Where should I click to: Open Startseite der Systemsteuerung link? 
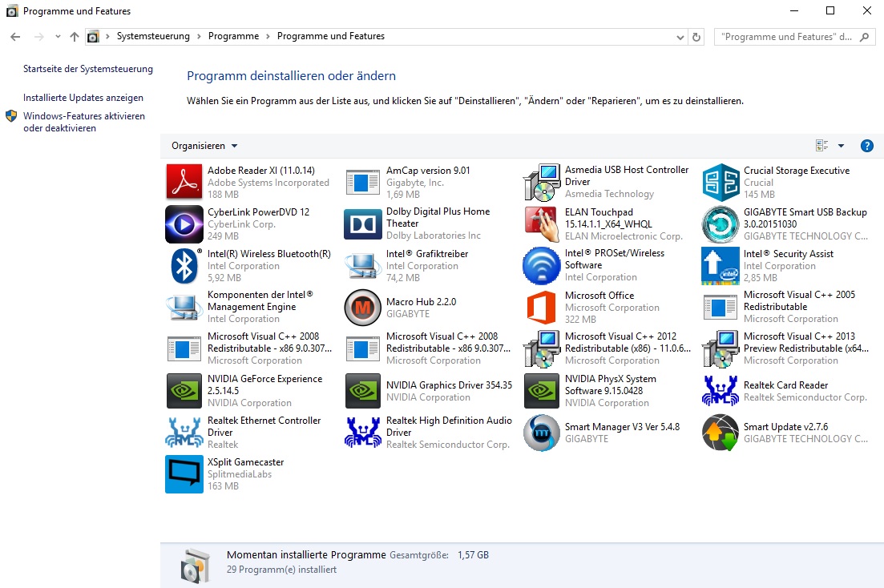pos(88,69)
